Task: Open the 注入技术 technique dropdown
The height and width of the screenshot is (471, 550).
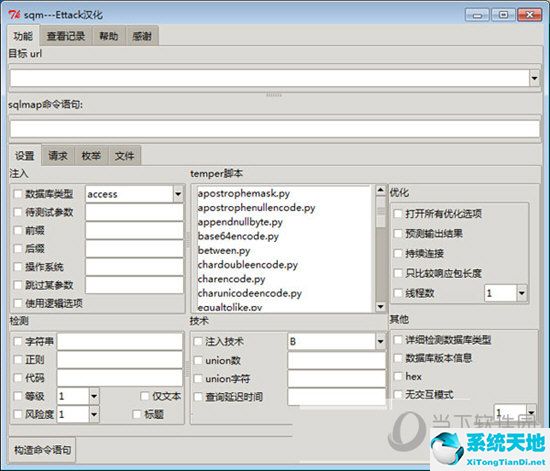Action: (x=380, y=341)
